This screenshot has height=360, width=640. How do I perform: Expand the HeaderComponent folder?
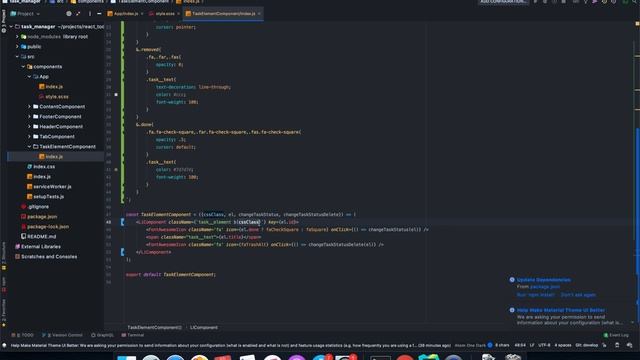29,127
